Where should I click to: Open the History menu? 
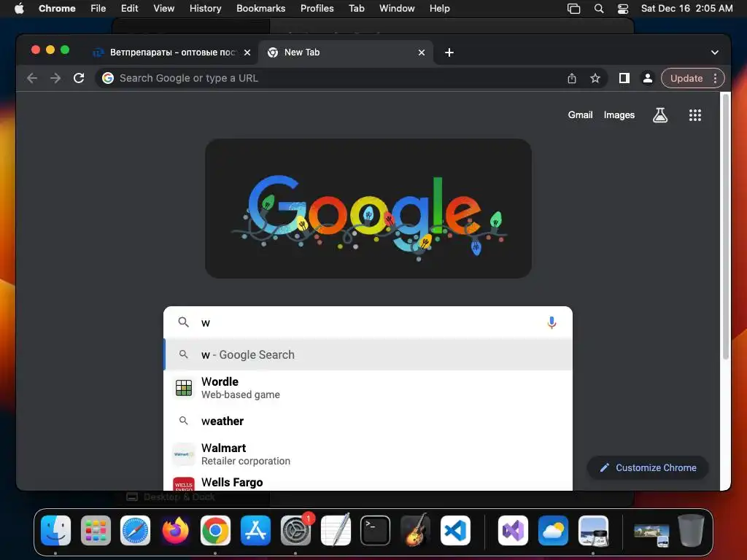(205, 9)
